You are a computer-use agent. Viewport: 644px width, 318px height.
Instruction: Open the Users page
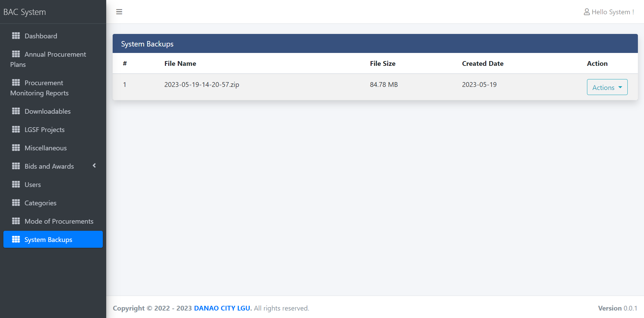click(53, 184)
